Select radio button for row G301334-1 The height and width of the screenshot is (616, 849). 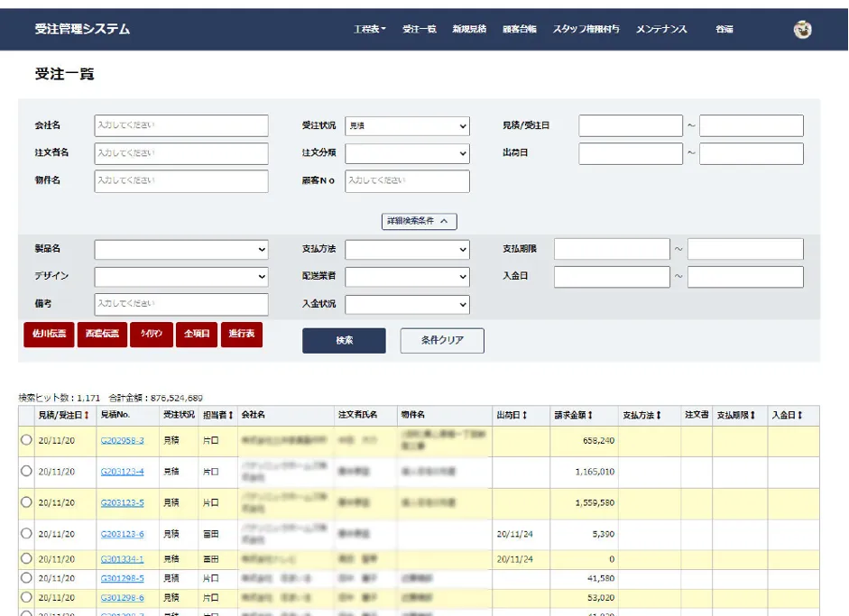pos(26,559)
